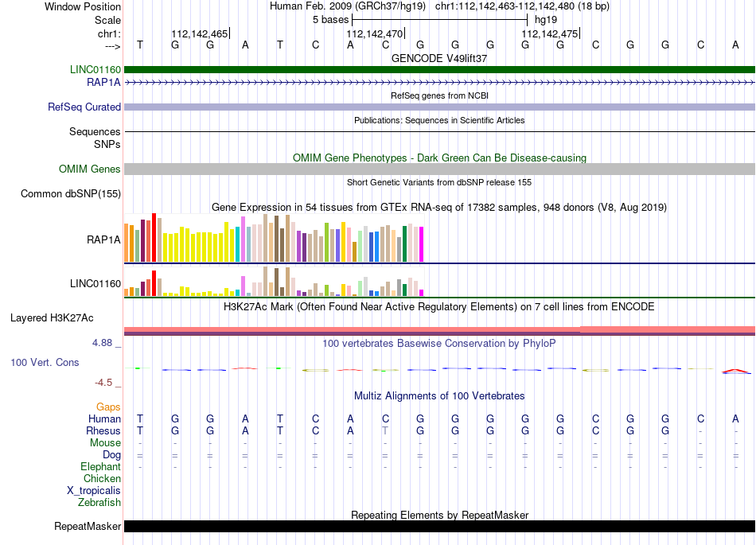
Task: Open the 100 Vert. Cons track label
Action: (45, 362)
